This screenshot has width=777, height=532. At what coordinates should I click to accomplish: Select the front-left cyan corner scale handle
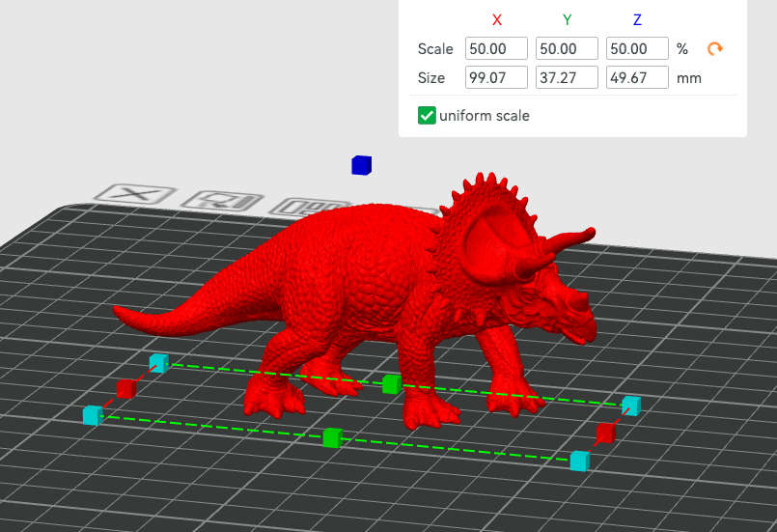click(92, 415)
